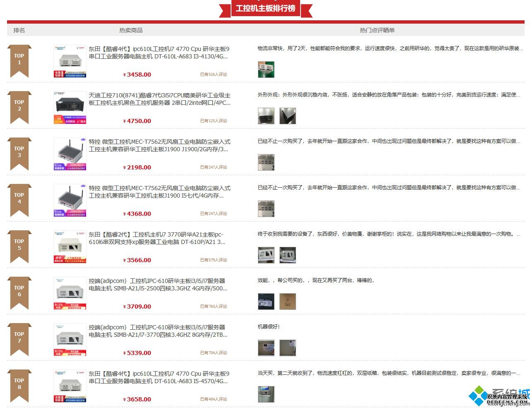532x408 pixels.
Task: Read review text 机器很好!
Action: (x=269, y=327)
